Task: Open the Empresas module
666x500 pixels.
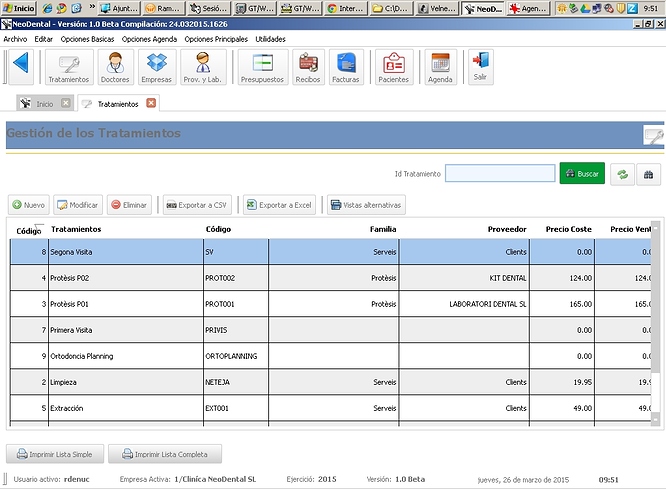Action: click(x=156, y=66)
